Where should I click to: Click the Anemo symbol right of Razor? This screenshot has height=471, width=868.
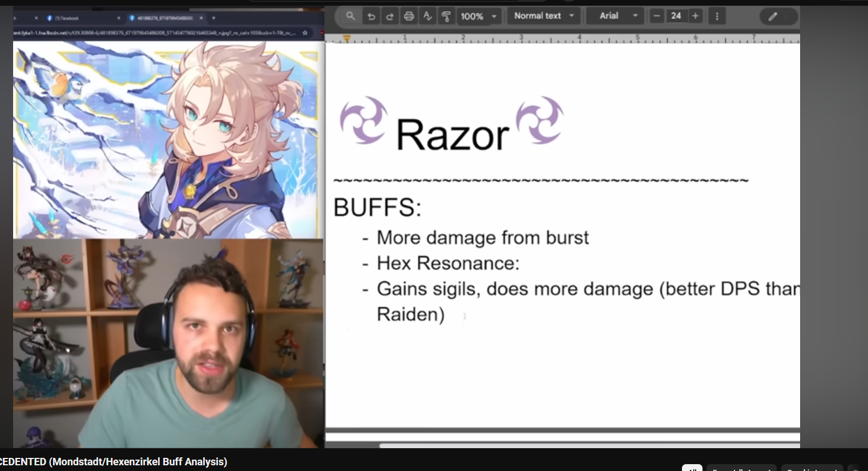[540, 120]
